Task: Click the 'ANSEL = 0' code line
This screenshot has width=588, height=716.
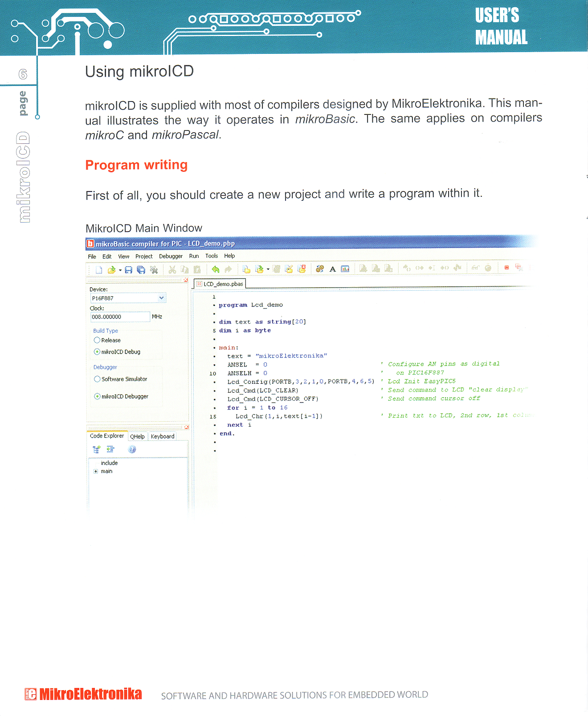Action: click(247, 365)
